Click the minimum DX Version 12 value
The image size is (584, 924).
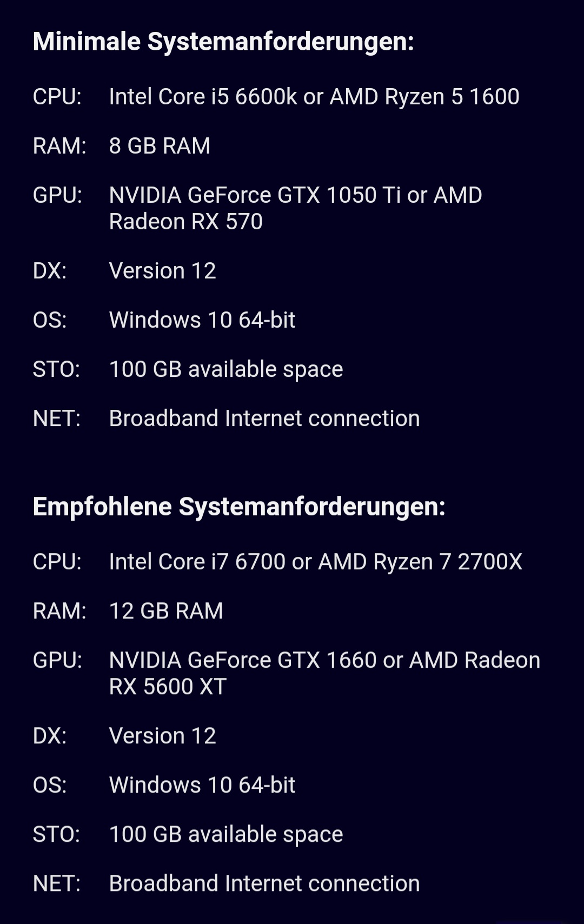pyautogui.click(x=163, y=271)
